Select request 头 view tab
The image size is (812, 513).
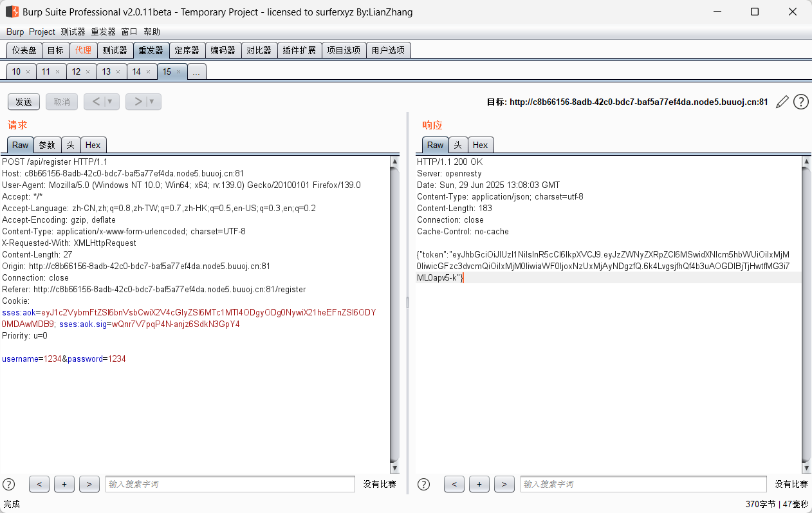[71, 145]
